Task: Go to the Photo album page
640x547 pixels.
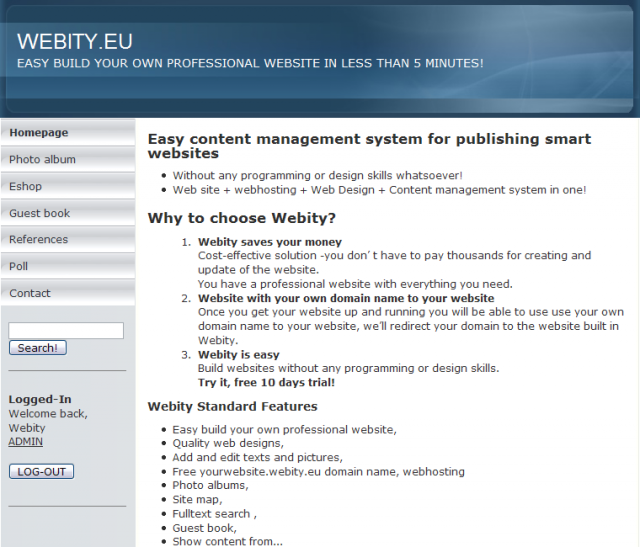Action: click(68, 159)
